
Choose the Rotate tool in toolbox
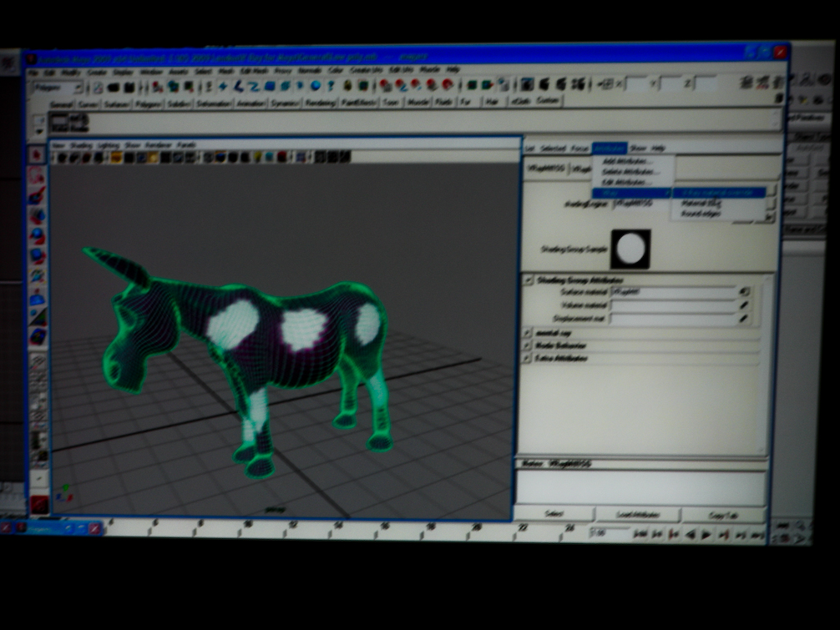pos(37,235)
